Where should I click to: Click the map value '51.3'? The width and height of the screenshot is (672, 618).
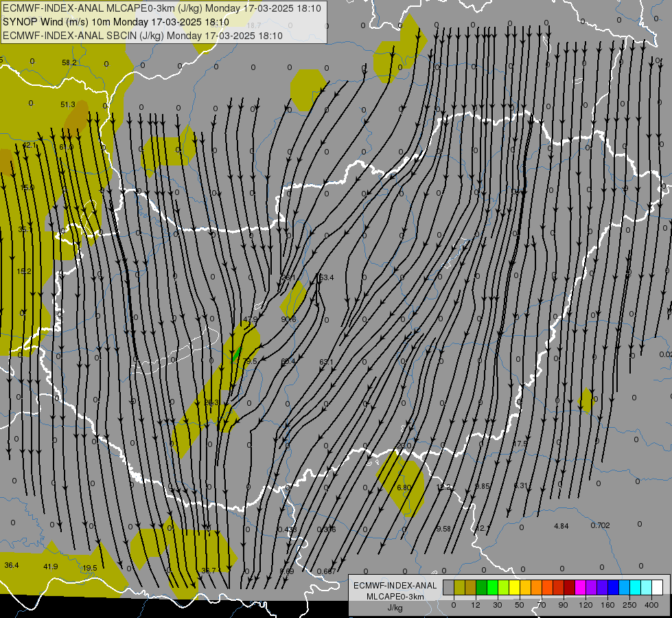point(68,104)
